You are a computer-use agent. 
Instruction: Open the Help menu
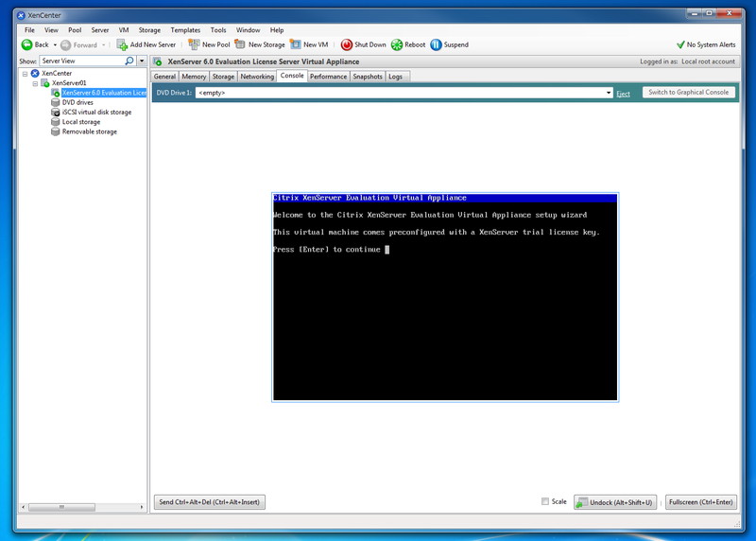277,30
